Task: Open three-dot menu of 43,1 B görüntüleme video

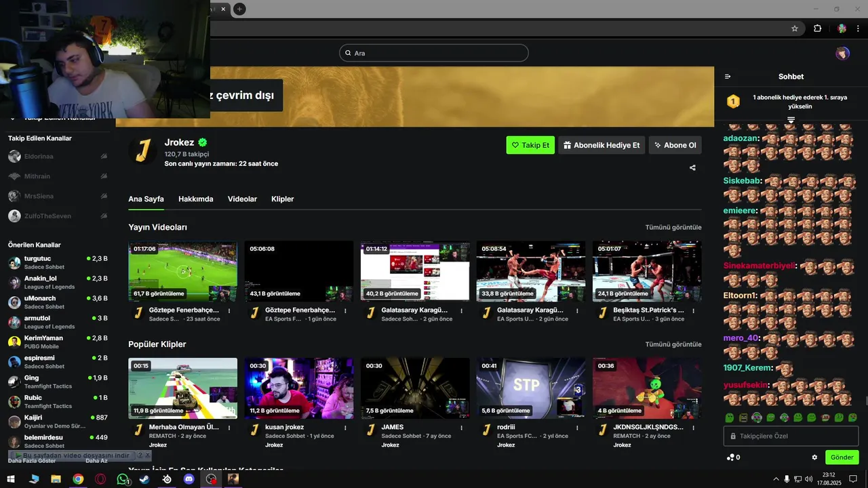Action: coord(345,311)
